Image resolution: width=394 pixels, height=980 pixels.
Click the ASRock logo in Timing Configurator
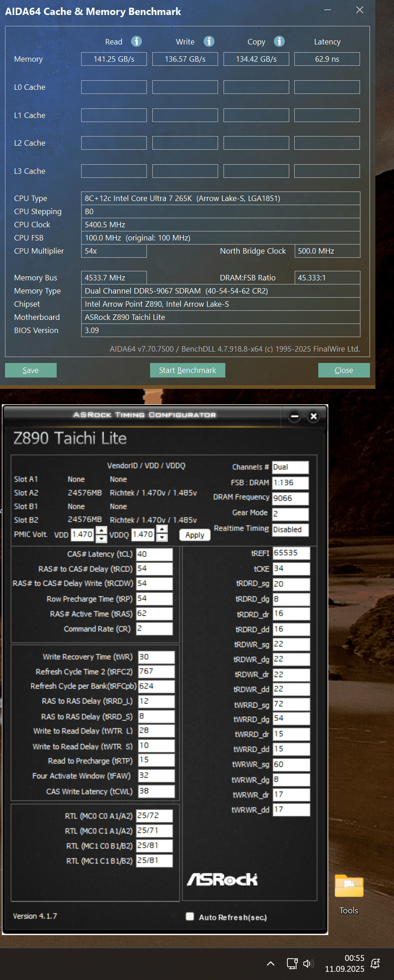coord(222,879)
